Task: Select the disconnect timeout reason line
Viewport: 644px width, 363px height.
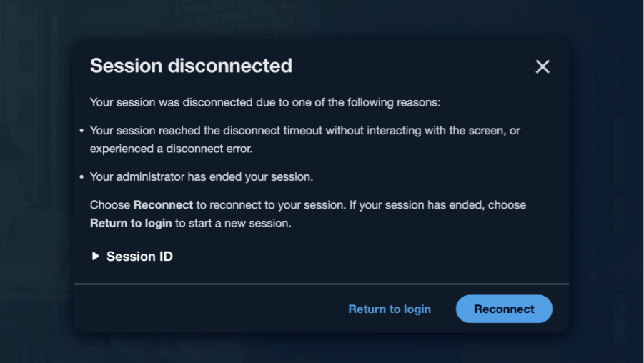Action: (x=300, y=131)
